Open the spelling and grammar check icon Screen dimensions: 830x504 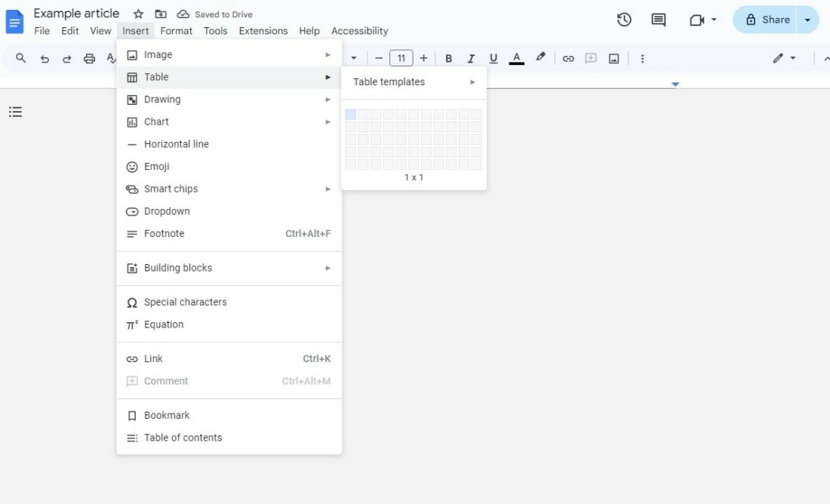tap(111, 57)
